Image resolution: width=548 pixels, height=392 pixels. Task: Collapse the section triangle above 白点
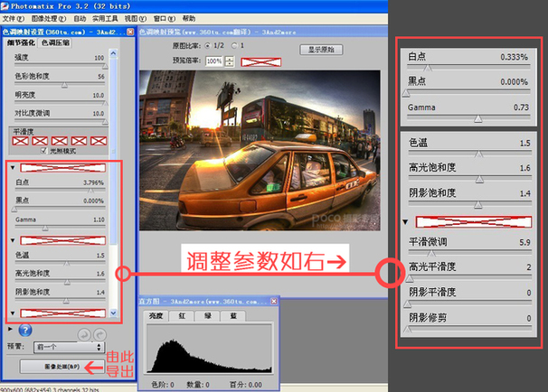12,168
